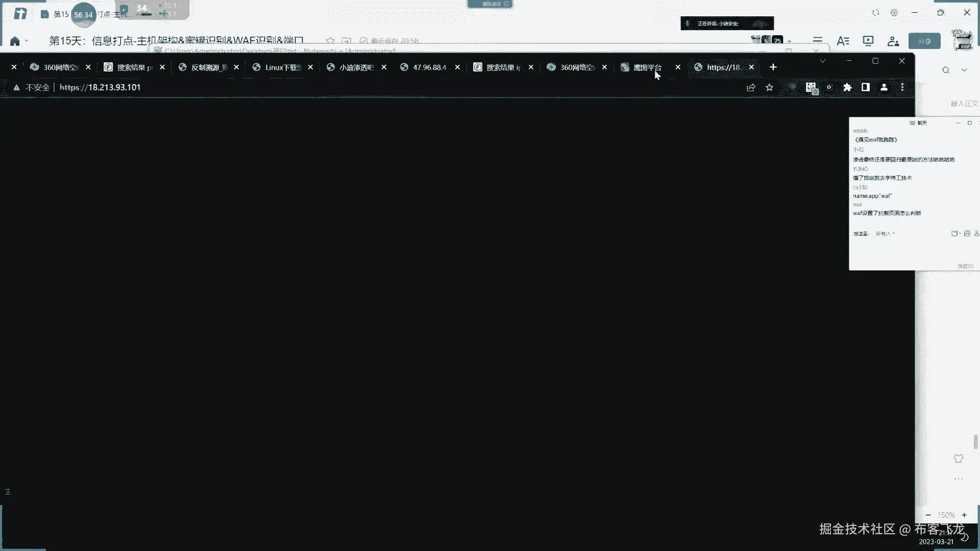Open the text format icon

click(843, 41)
